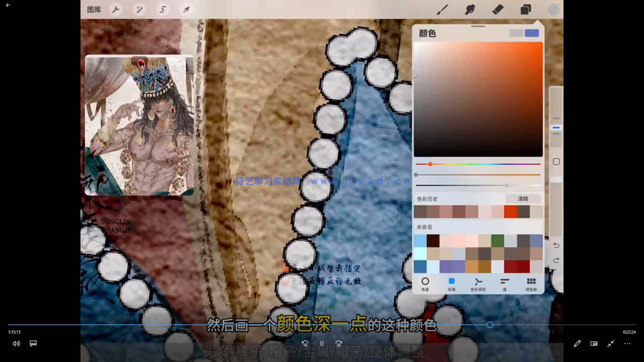Viewport: 644px width, 362px height.
Task: Open the Layers panel
Action: point(525,9)
